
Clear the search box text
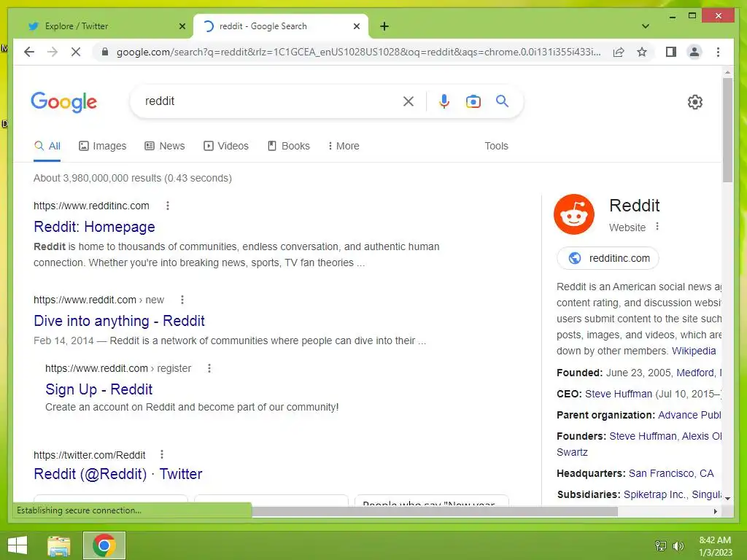click(409, 101)
